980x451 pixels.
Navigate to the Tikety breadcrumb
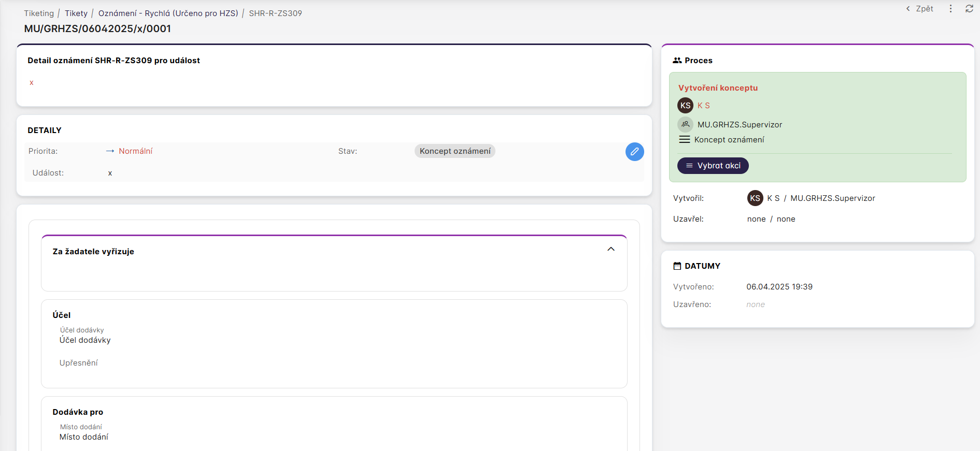coord(76,13)
